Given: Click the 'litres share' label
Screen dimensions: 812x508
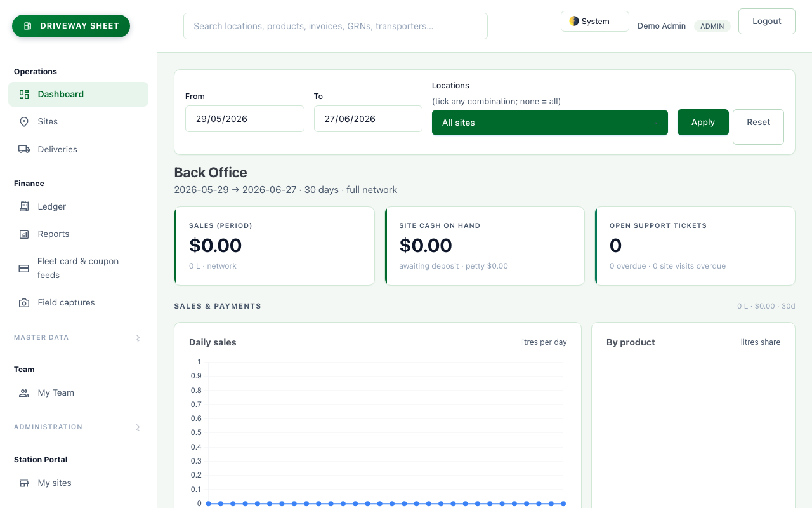Looking at the screenshot, I should 761,342.
